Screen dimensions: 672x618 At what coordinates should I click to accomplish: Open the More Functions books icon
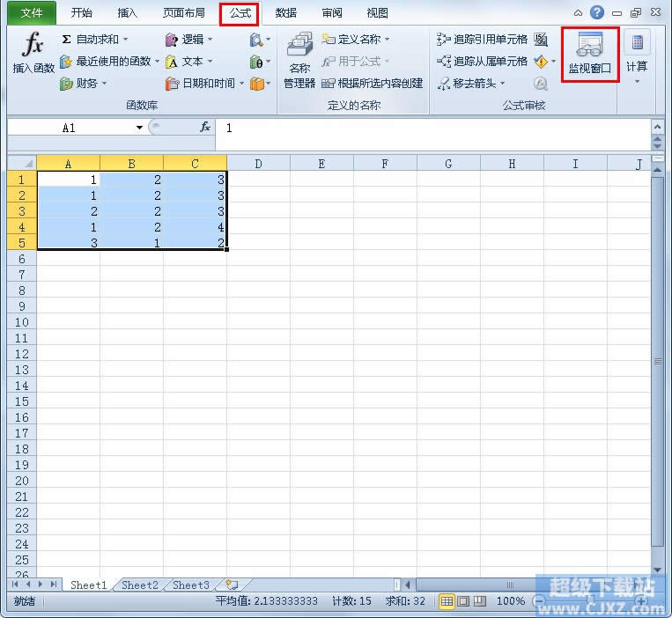click(260, 84)
